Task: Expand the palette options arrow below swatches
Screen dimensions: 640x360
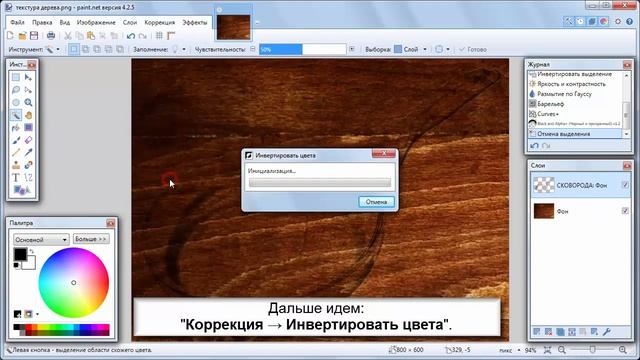Action: point(37,314)
